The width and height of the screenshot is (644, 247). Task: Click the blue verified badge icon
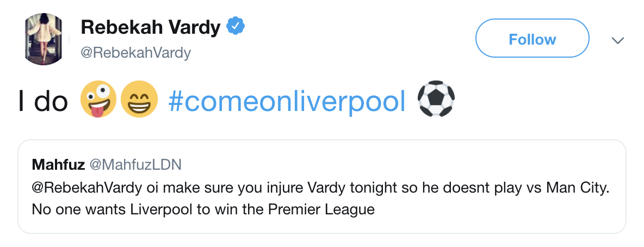coord(236,26)
